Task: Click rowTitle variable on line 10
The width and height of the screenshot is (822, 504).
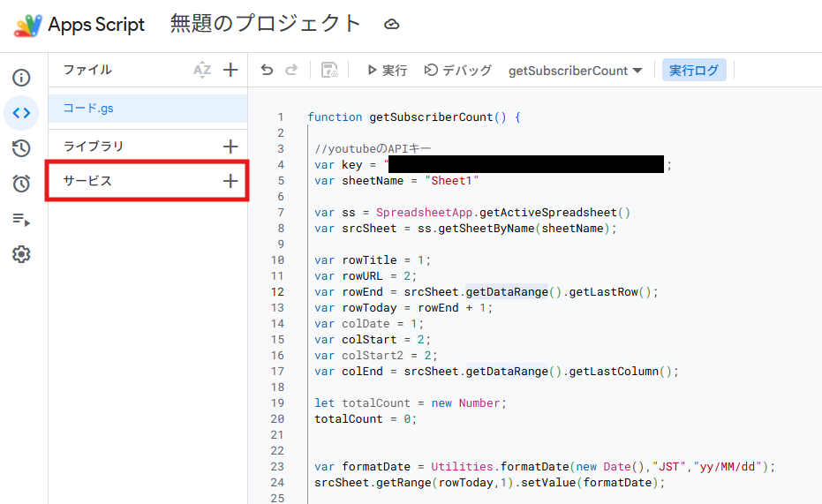Action: point(370,260)
